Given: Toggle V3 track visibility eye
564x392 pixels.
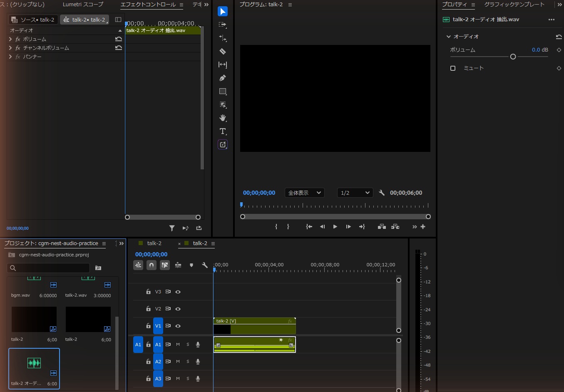Looking at the screenshot, I should [x=178, y=292].
